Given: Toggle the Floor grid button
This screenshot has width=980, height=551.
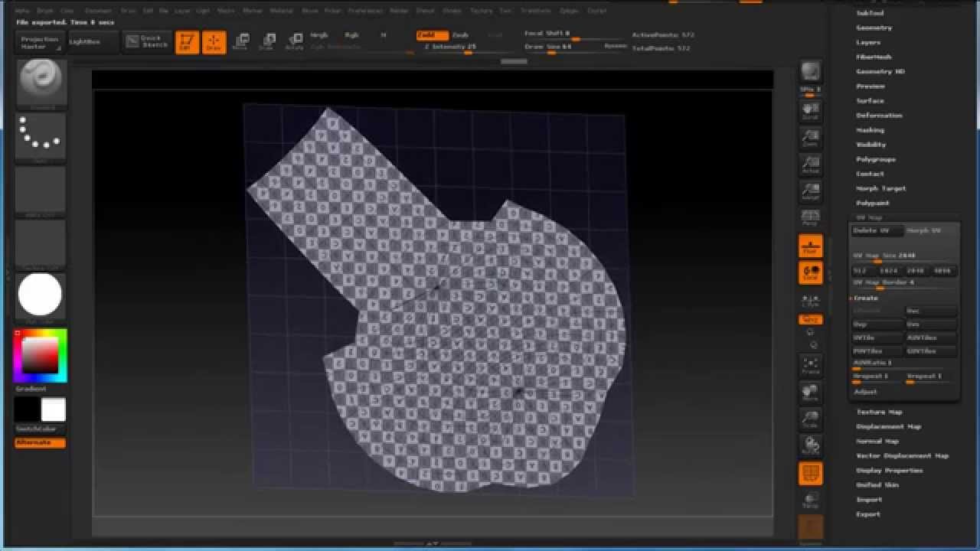Looking at the screenshot, I should click(x=810, y=246).
